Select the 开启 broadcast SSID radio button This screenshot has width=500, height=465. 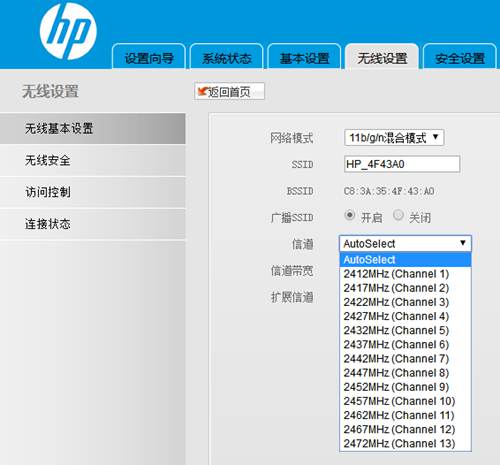349,215
